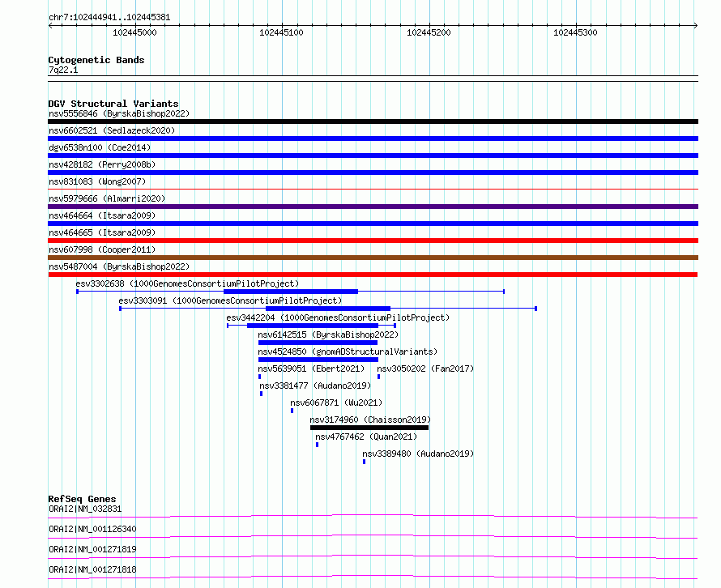Click the thick blue esv3442204 segment
This screenshot has height=588, width=721.
pos(313,326)
